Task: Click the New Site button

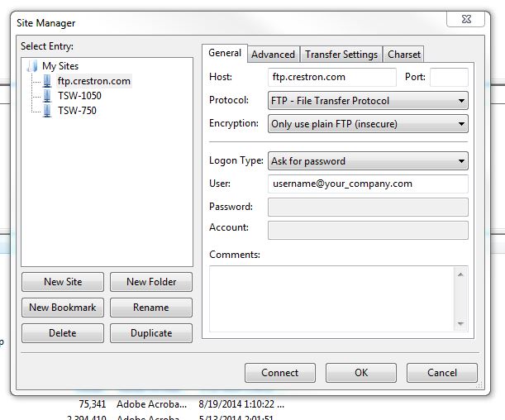Action: click(x=63, y=282)
